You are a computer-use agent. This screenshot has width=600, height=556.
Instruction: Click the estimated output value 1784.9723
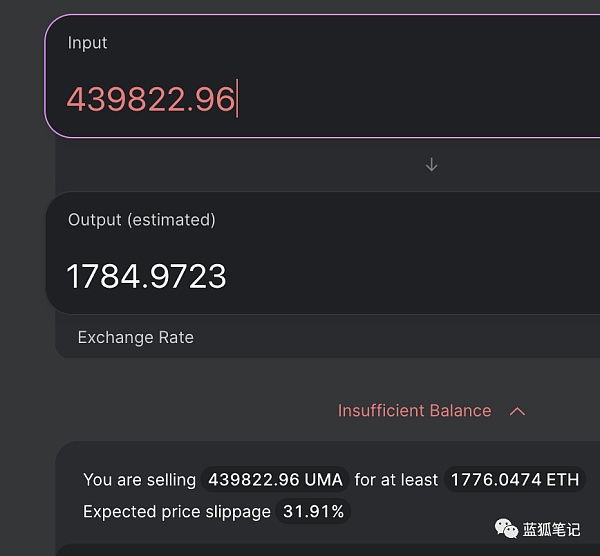146,276
